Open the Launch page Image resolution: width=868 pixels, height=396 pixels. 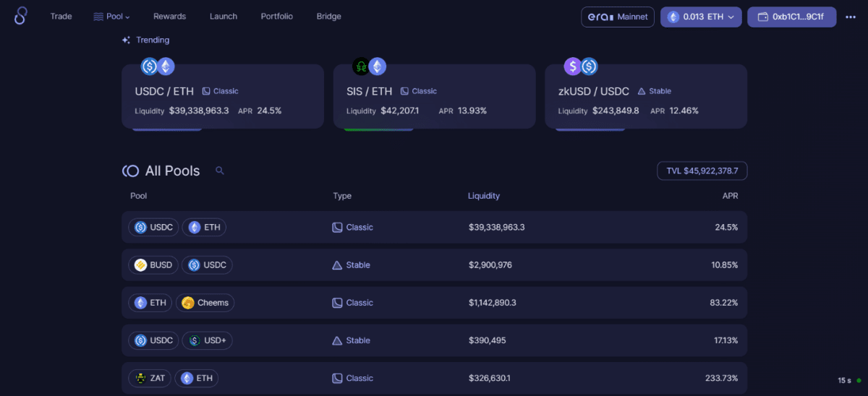[223, 16]
